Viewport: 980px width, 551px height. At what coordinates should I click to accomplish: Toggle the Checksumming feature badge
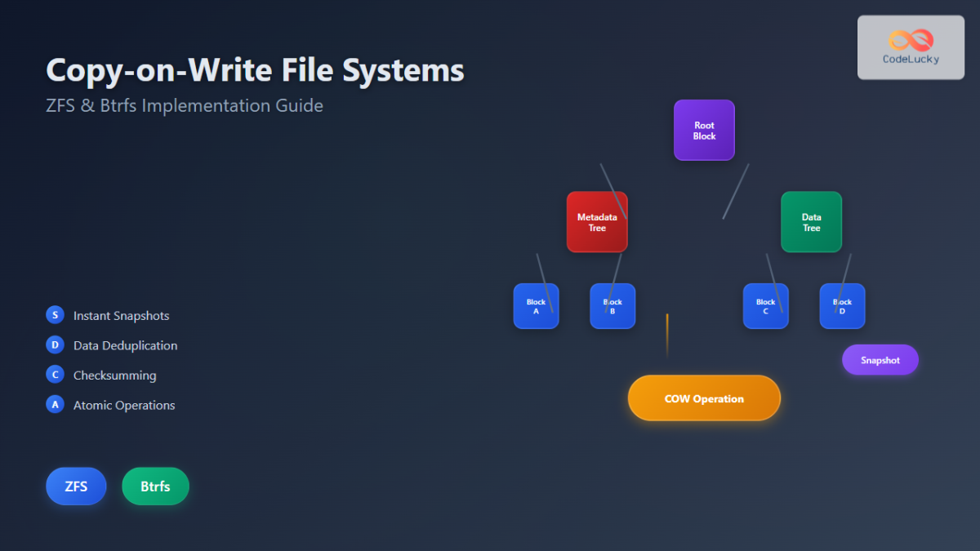(54, 374)
